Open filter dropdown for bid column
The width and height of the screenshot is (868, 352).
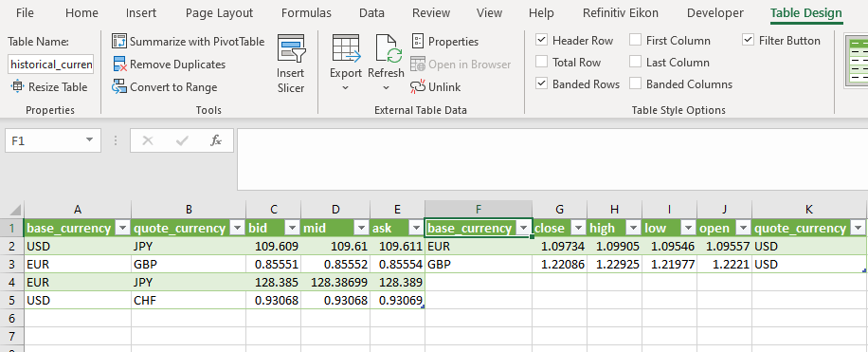pyautogui.click(x=292, y=229)
